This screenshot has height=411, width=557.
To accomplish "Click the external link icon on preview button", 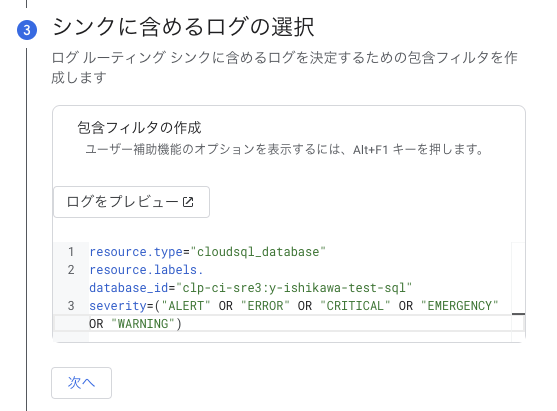I will (188, 202).
